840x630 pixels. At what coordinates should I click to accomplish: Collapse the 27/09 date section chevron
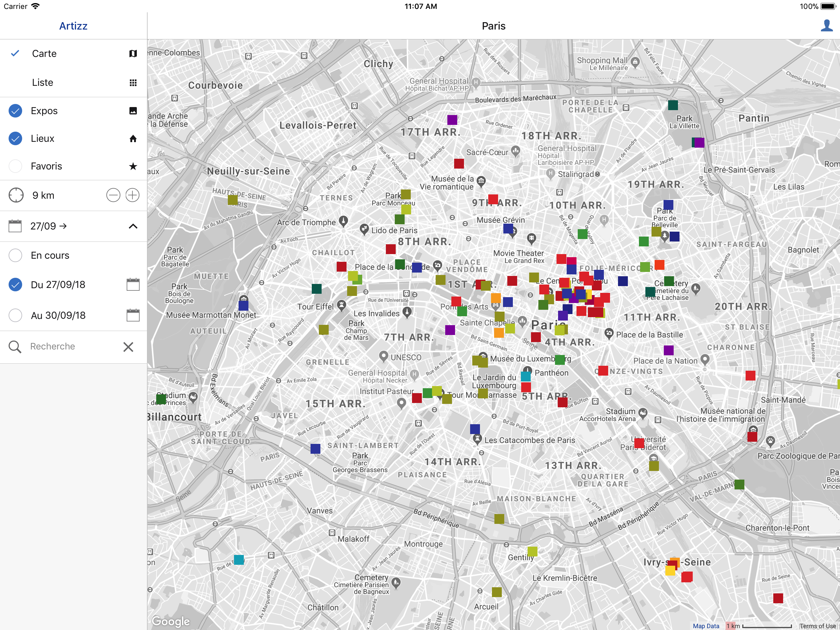(x=133, y=226)
